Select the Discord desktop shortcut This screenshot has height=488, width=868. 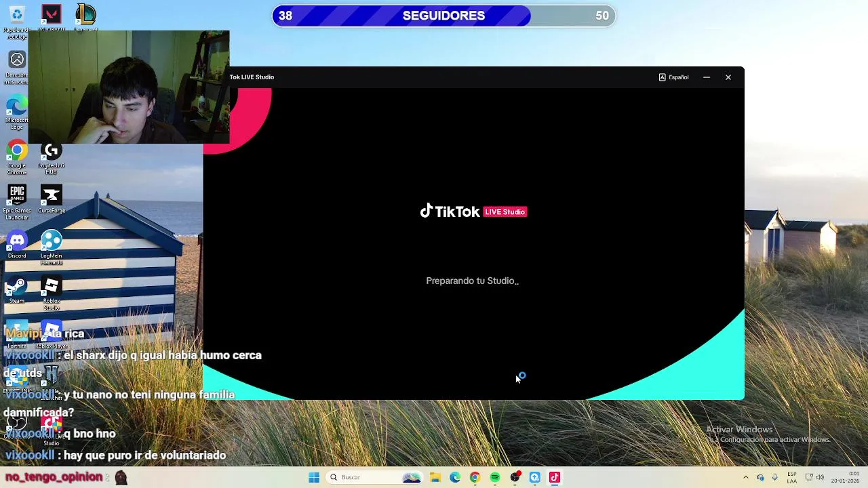coord(17,245)
